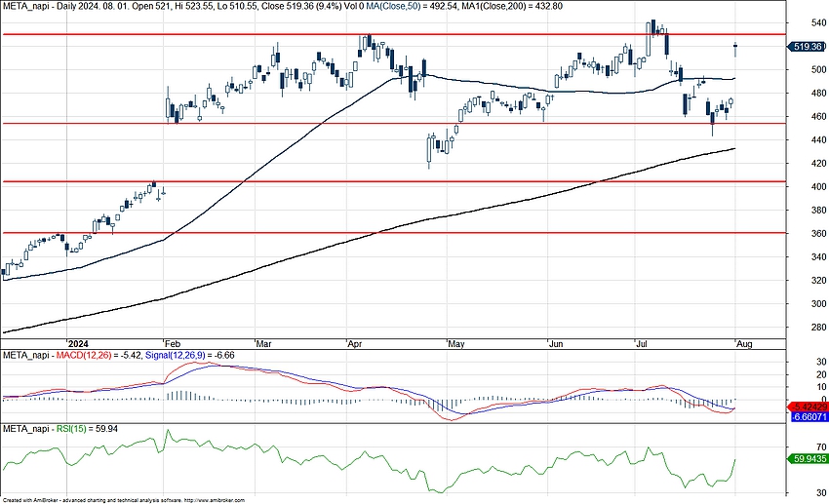Click the Jun month label
Image resolution: width=829 pixels, height=504 pixels.
(556, 344)
